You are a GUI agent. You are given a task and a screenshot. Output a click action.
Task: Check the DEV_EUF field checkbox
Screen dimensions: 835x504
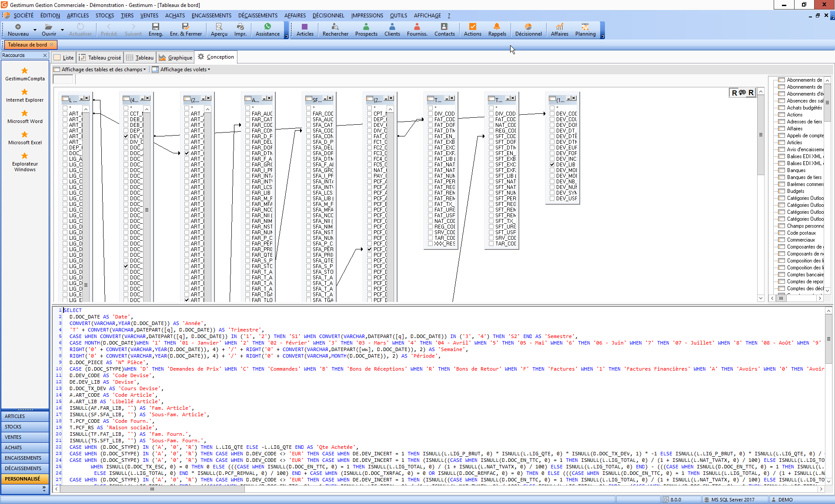(552, 148)
